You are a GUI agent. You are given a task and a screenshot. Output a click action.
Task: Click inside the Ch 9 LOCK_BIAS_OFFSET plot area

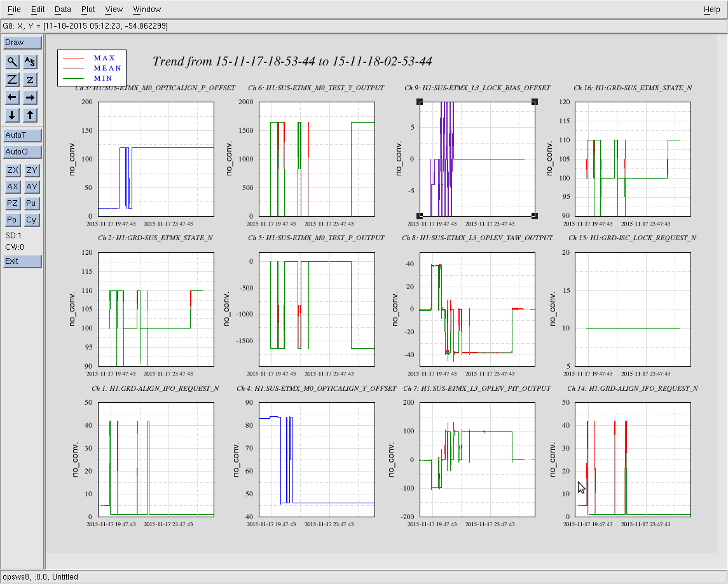point(477,159)
